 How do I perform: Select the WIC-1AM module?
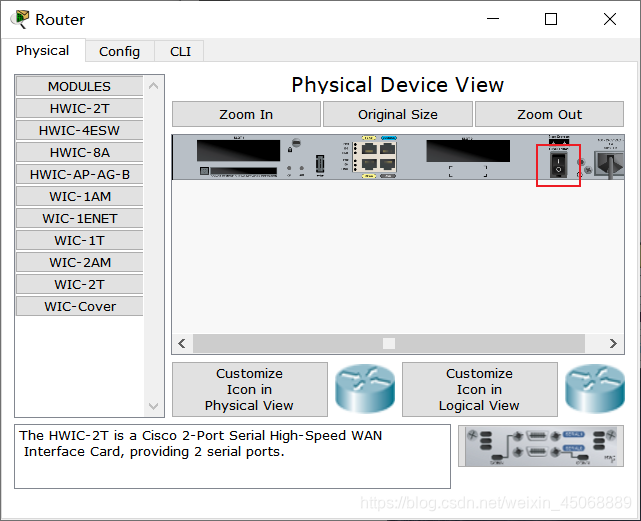[x=80, y=197]
